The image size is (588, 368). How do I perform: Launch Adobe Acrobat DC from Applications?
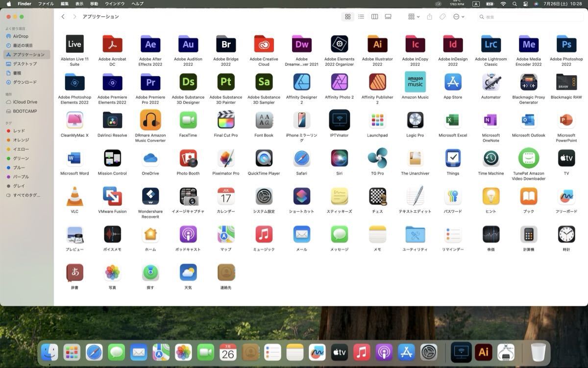click(112, 44)
